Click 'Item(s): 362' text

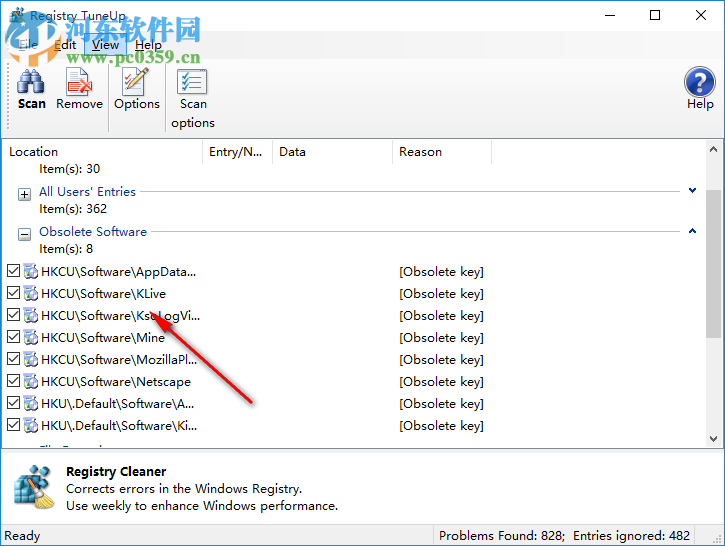coord(73,209)
